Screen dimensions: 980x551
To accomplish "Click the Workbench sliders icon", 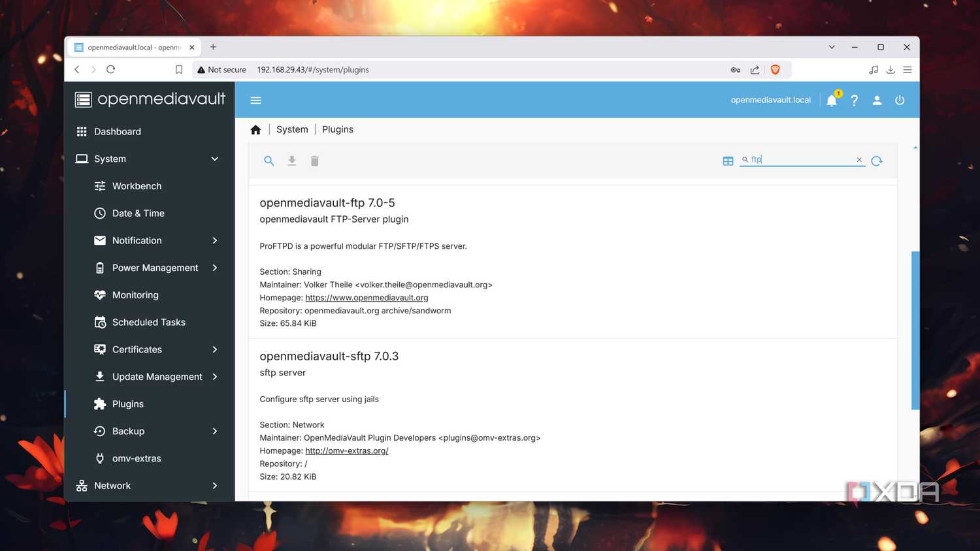I will click(x=100, y=186).
